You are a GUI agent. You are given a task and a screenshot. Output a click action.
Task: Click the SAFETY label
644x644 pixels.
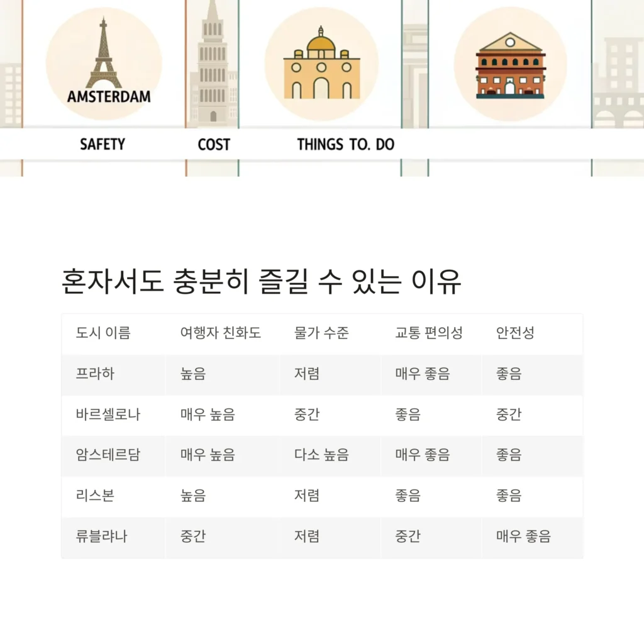point(103,144)
